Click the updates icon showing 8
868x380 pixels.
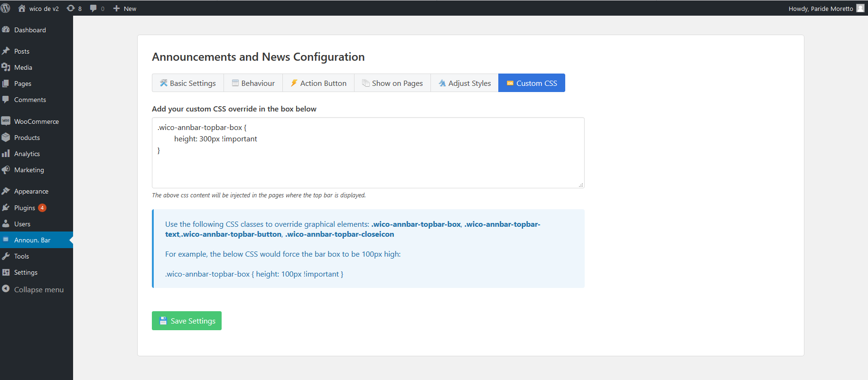click(x=71, y=8)
